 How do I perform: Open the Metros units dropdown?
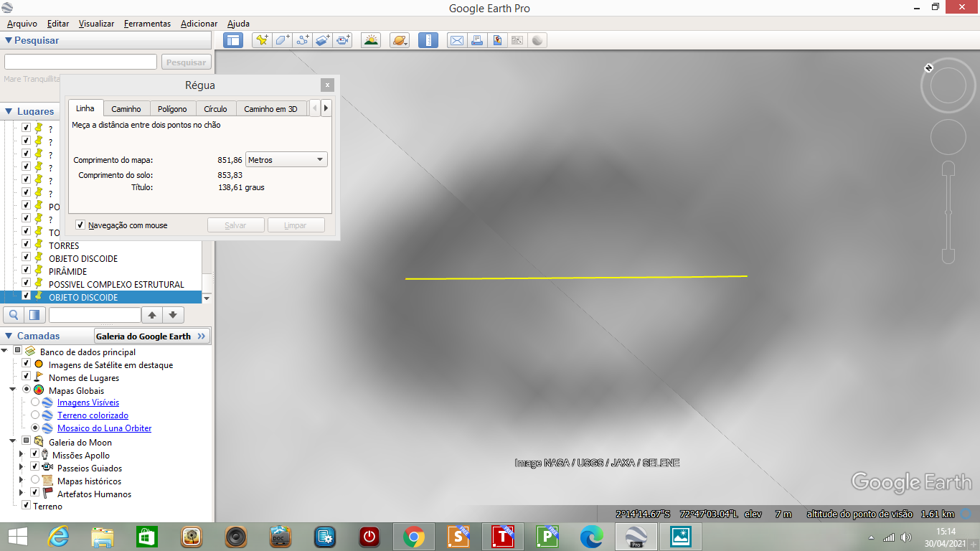286,160
